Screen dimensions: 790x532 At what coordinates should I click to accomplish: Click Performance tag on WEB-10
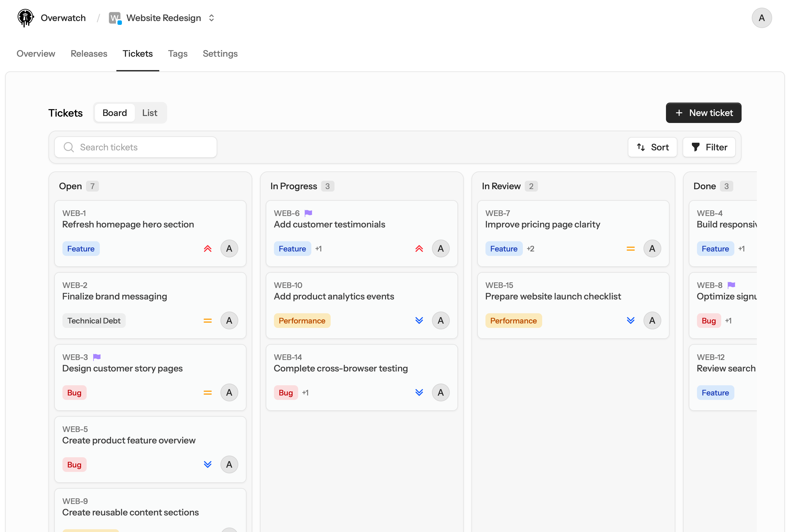(x=302, y=321)
